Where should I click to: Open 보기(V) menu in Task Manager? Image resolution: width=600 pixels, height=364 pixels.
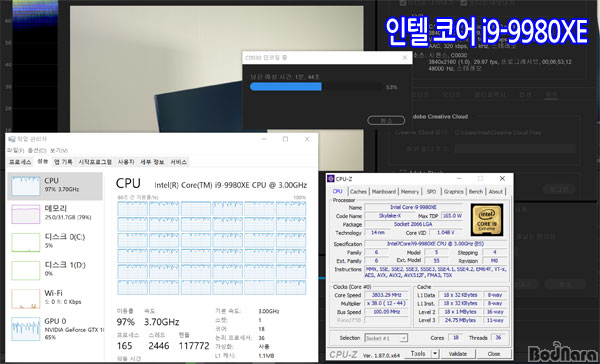(x=59, y=150)
